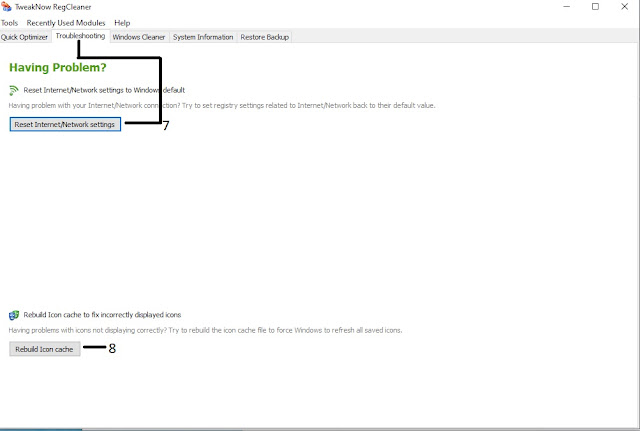The width and height of the screenshot is (640, 431).
Task: Switch to the Quick Optimizer tab
Action: [x=24, y=37]
